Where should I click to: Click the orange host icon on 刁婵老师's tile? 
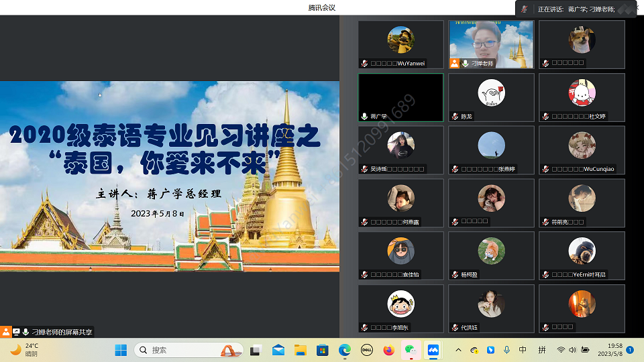pyautogui.click(x=455, y=63)
